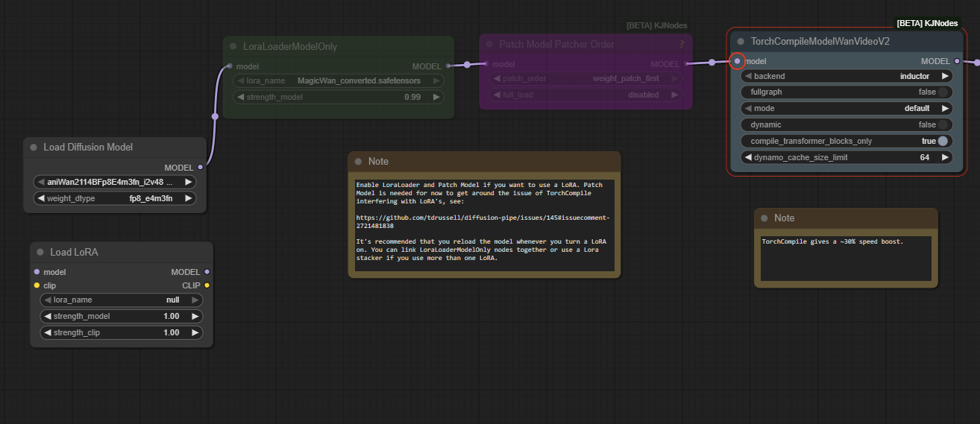
Task: Collapse the Patch Model Patcher Order node dot
Action: click(489, 44)
